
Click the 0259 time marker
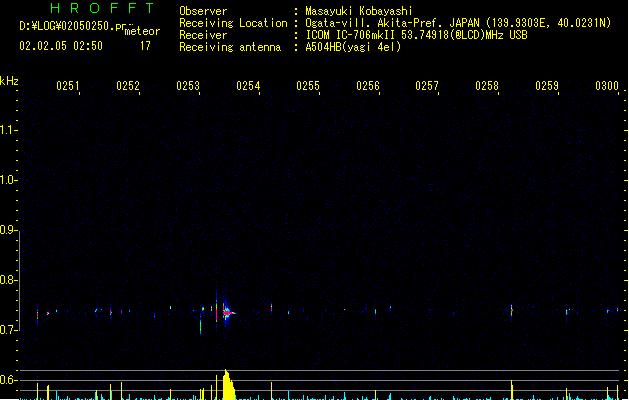(547, 86)
